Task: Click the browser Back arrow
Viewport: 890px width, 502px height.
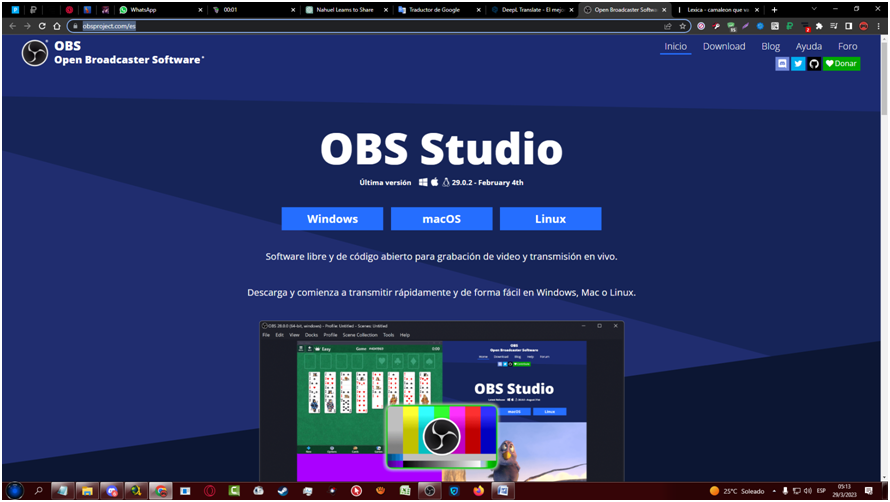Action: click(x=13, y=26)
